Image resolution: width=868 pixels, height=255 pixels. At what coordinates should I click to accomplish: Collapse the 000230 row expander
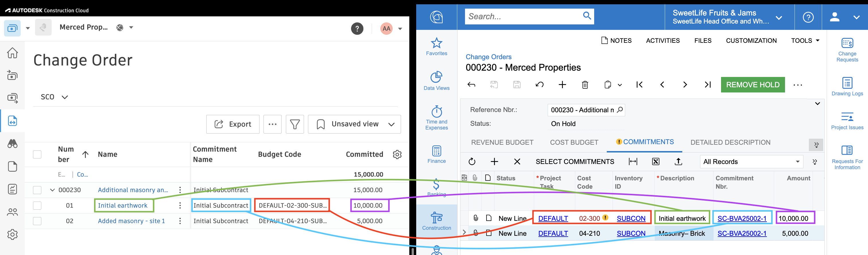pyautogui.click(x=52, y=190)
